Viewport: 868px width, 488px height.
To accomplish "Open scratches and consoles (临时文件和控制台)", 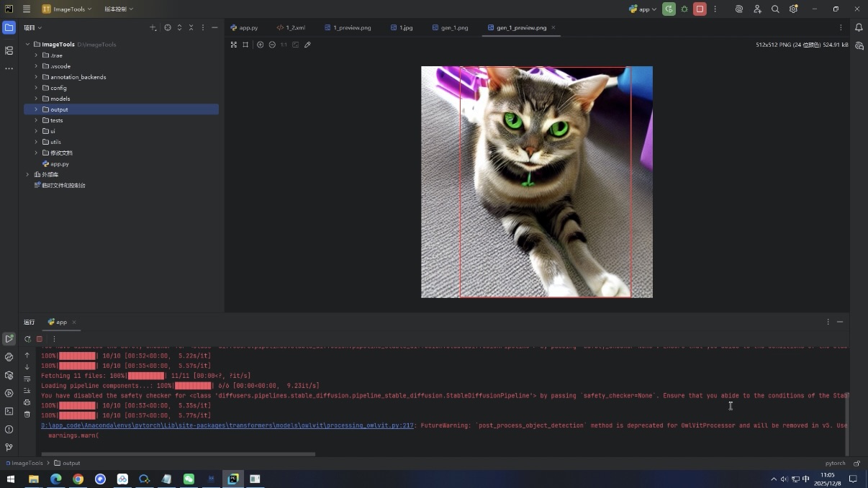I will pyautogui.click(x=60, y=185).
